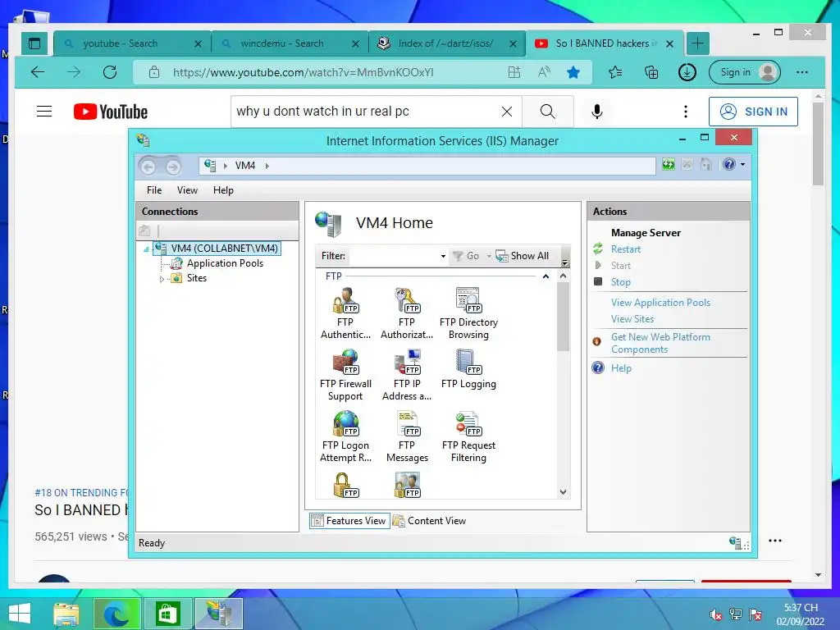The width and height of the screenshot is (840, 630).
Task: Open FTP IP Address restrictions icon
Action: click(407, 376)
